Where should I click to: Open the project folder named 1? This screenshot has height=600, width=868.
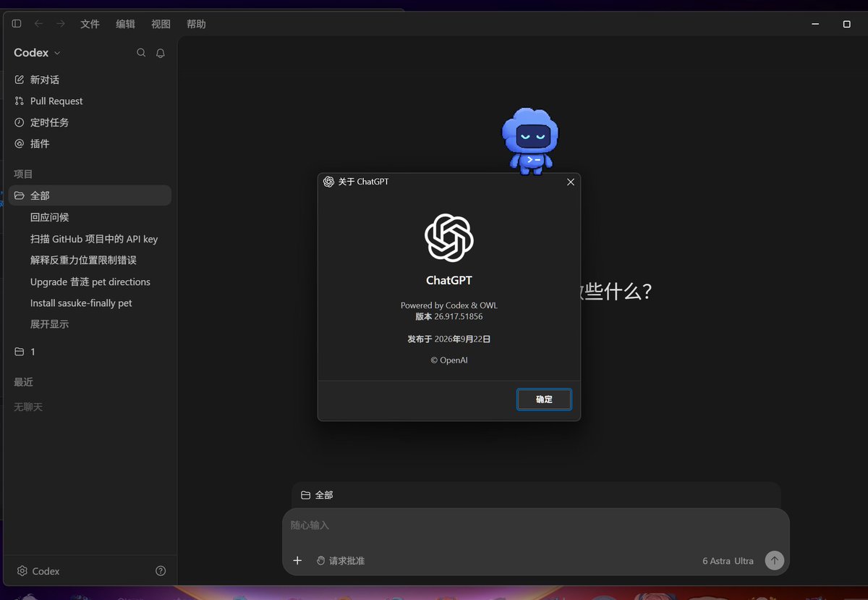pos(90,352)
